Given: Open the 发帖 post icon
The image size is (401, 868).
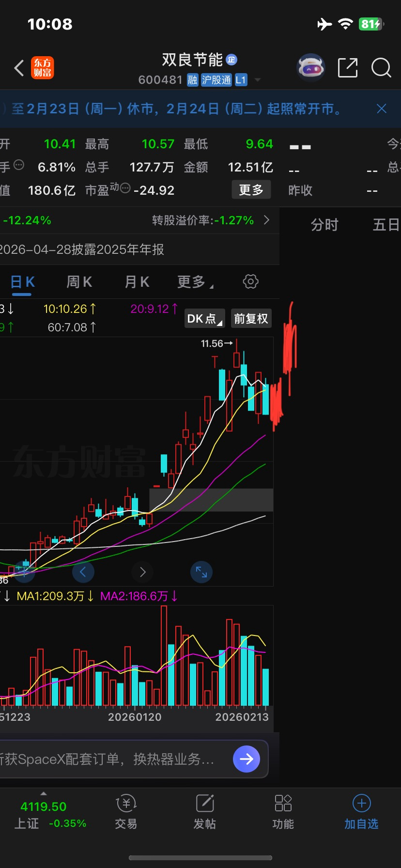Looking at the screenshot, I should coord(205,812).
